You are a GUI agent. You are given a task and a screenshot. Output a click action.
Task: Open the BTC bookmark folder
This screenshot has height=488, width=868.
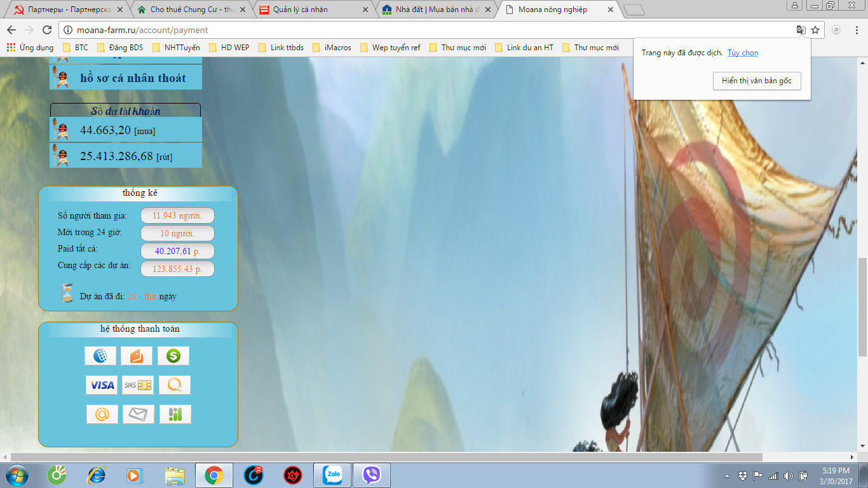[76, 48]
